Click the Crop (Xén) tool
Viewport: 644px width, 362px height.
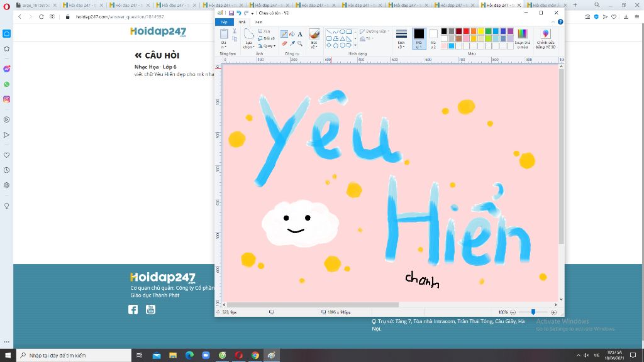(x=264, y=31)
